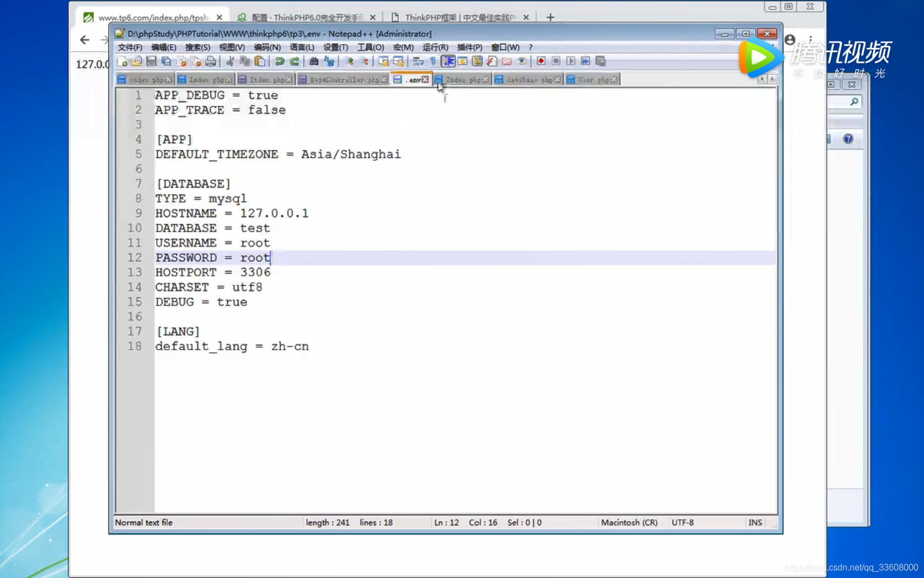
Task: Switch to ThinkPHP框架 browser tab
Action: click(x=460, y=17)
